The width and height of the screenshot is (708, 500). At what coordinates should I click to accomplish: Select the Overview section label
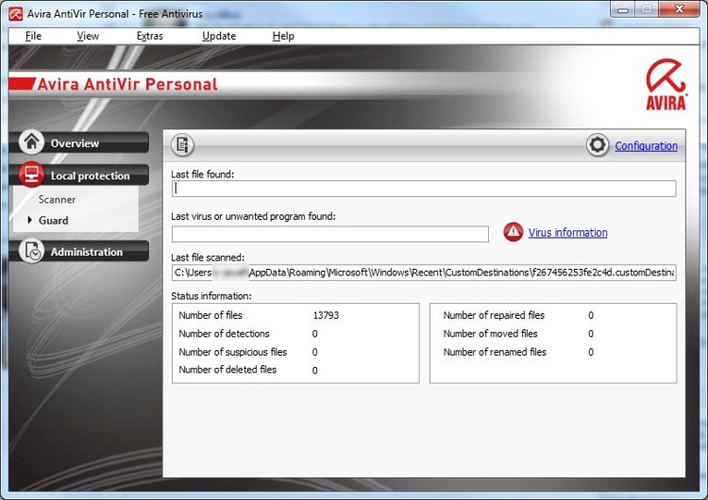pos(75,143)
